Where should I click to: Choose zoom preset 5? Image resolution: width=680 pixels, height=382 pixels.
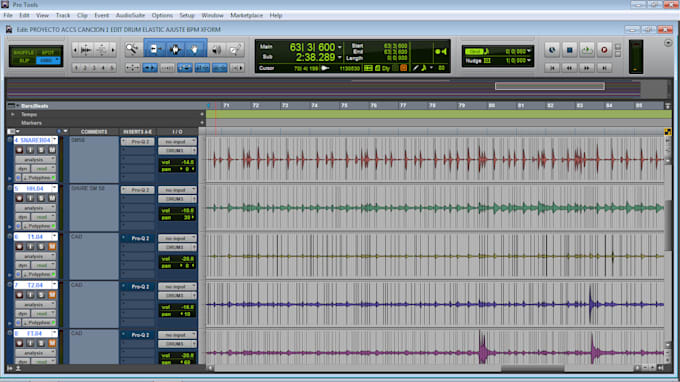(112, 68)
